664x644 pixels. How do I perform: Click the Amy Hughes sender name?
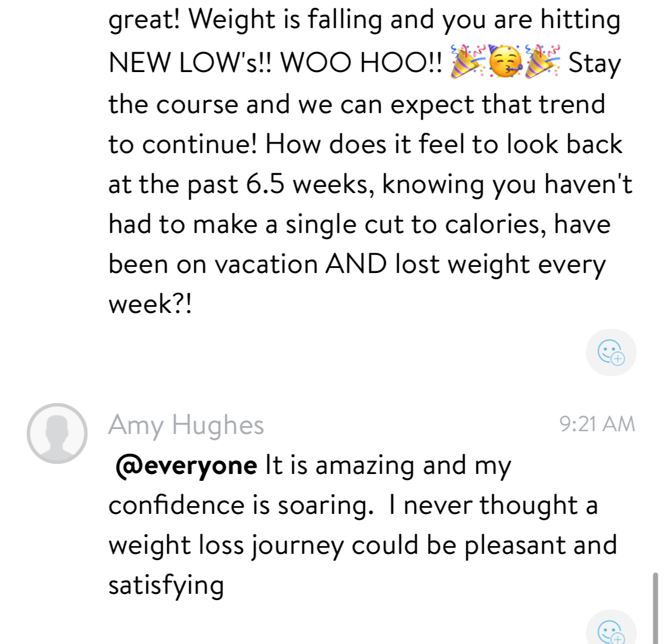(x=186, y=425)
